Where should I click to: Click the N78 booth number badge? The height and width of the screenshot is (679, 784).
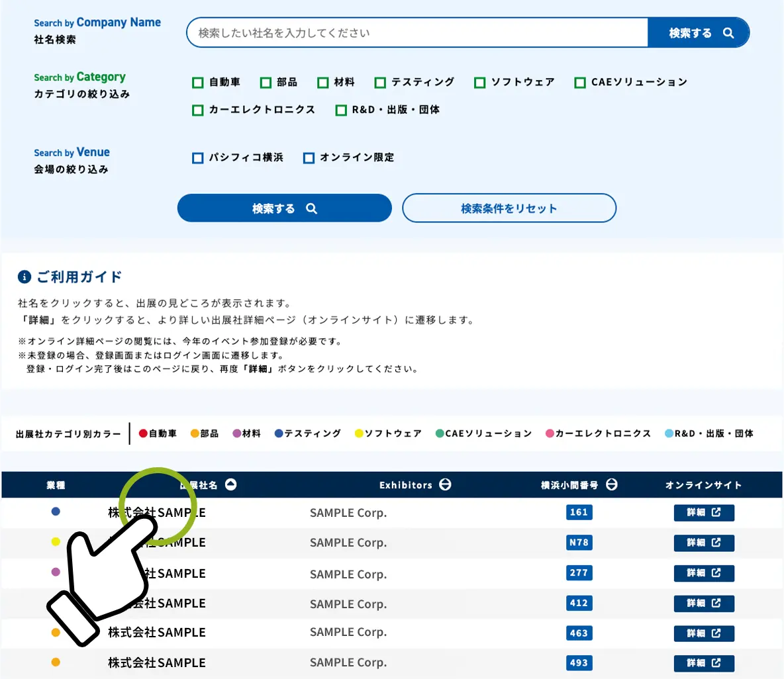[579, 543]
